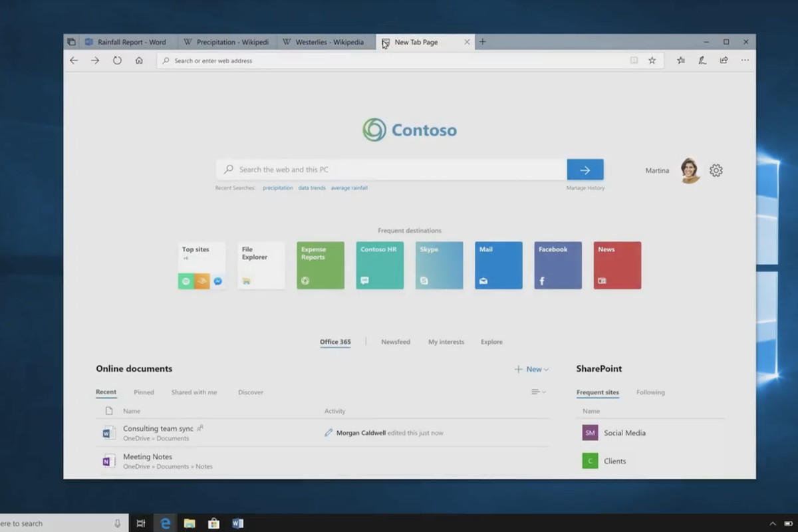Open the Expense Reports green tile
The image size is (798, 532).
[321, 265]
